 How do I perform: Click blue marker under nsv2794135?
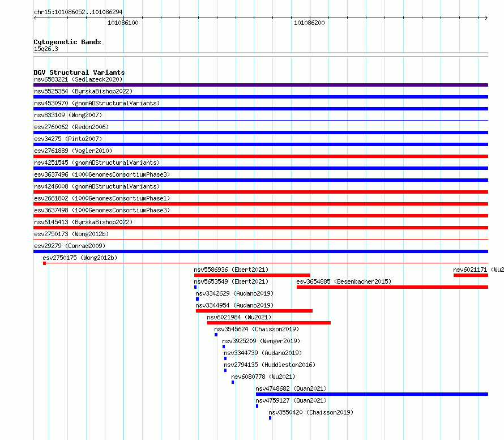(x=225, y=370)
